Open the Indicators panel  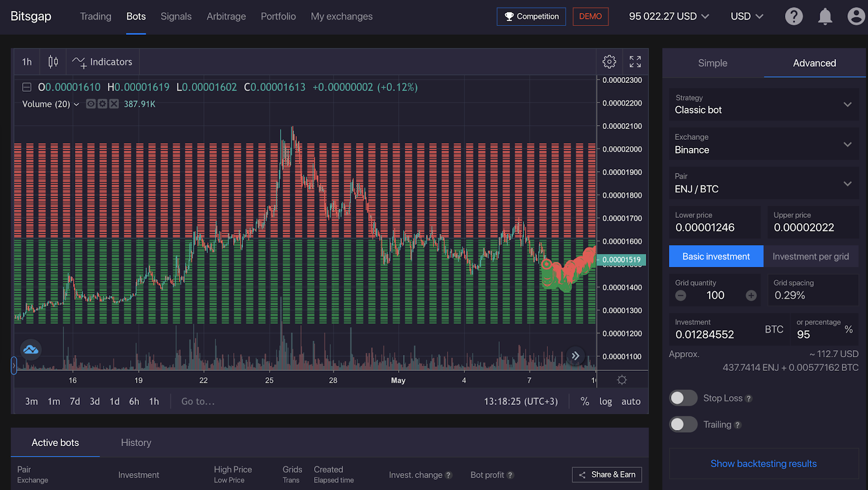pos(103,62)
